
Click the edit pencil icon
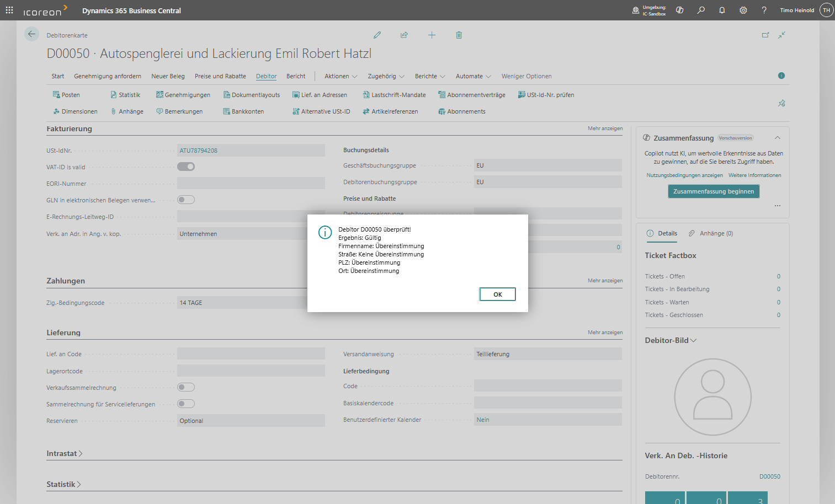[377, 35]
